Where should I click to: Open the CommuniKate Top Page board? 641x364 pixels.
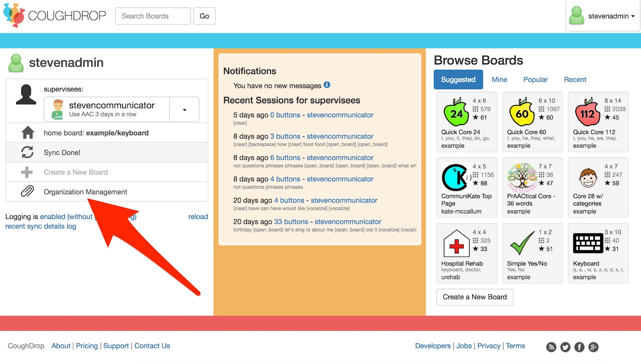[467, 188]
